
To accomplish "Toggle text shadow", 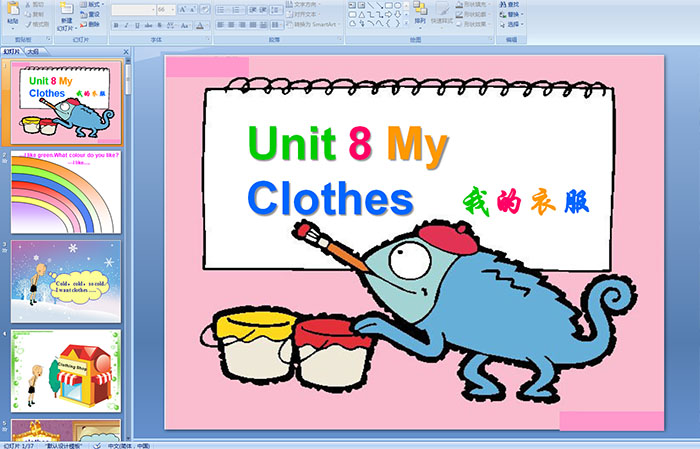I will coord(160,25).
